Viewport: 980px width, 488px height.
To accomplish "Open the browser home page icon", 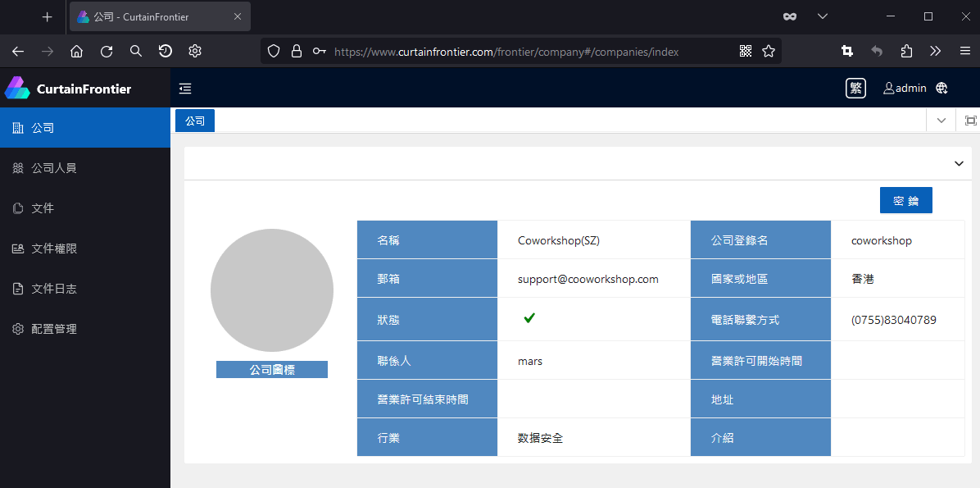I will (x=77, y=52).
